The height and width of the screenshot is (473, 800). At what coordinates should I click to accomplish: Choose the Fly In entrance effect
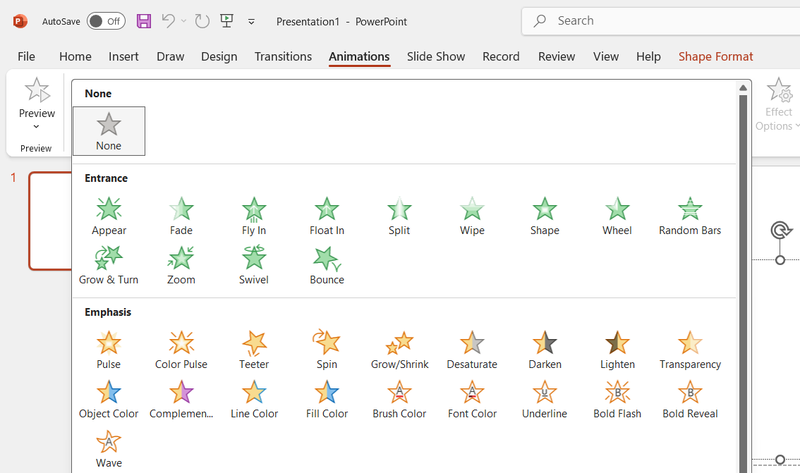254,216
